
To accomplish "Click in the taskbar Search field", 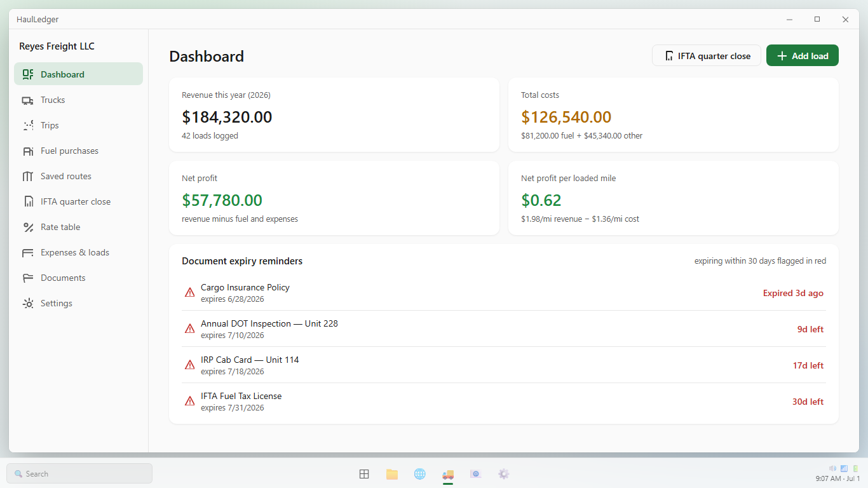I will pos(79,473).
